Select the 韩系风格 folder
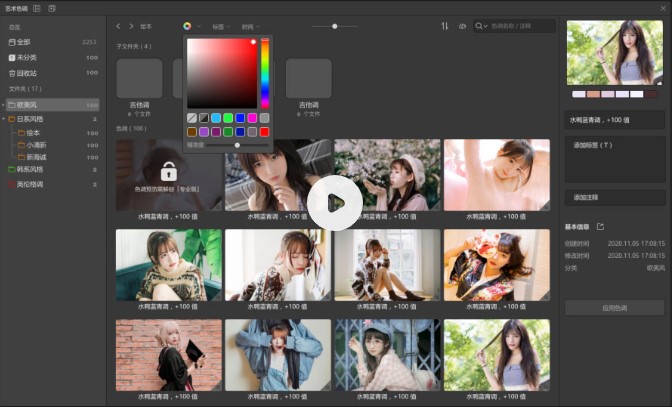Viewport: 672px width, 407px height. coord(30,169)
